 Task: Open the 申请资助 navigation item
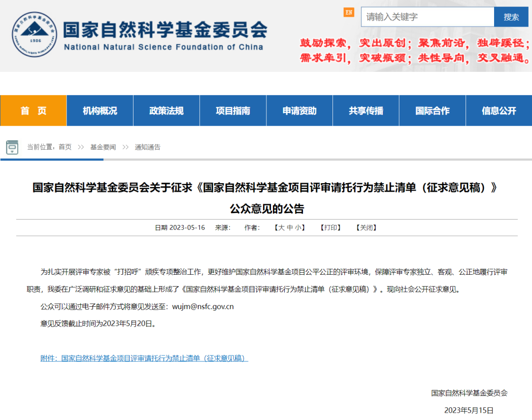click(299, 111)
